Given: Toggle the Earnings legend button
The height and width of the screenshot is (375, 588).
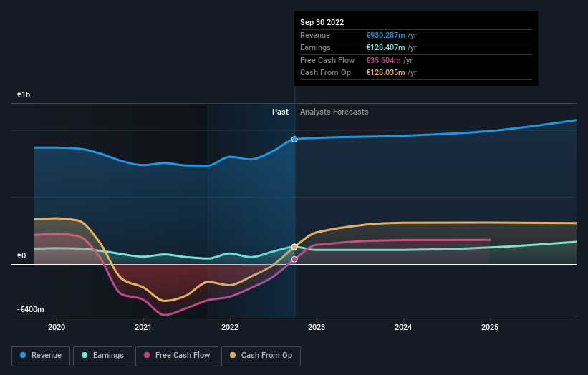Looking at the screenshot, I should (x=102, y=356).
